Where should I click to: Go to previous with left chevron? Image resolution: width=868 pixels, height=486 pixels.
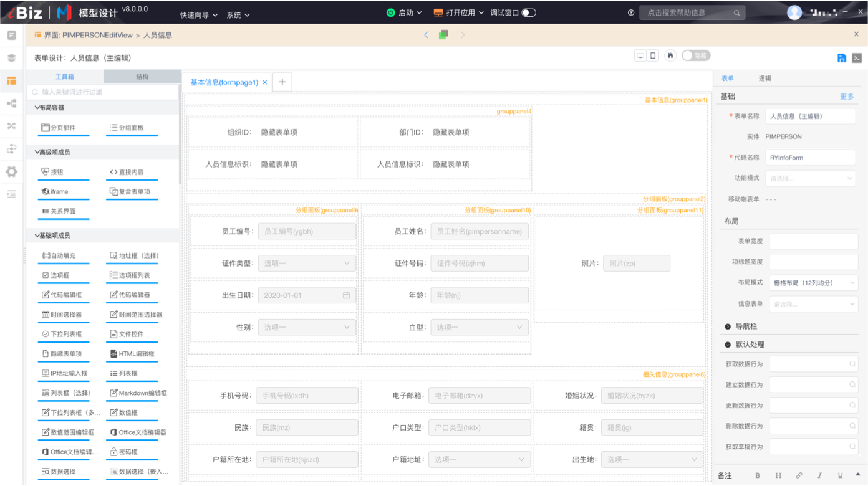[x=427, y=35]
